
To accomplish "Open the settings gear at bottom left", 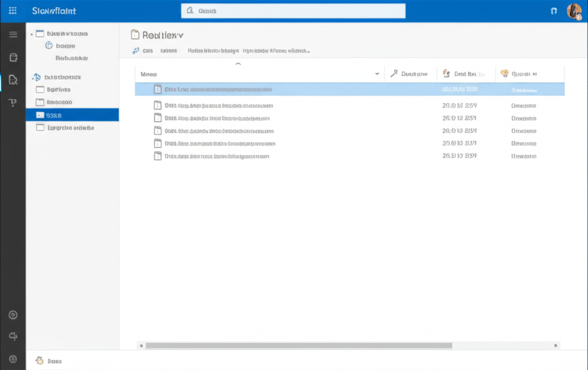I will click(13, 314).
